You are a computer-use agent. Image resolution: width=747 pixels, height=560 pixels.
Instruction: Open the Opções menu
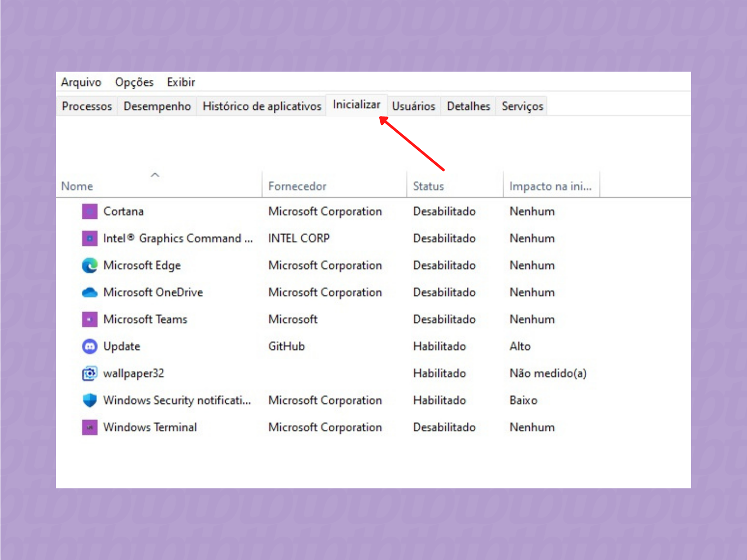pyautogui.click(x=134, y=82)
